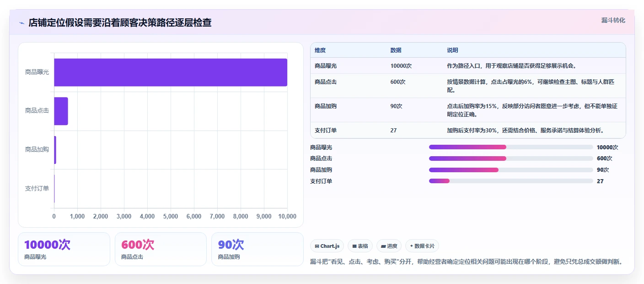Select the 数据卡片 chip

[422, 246]
